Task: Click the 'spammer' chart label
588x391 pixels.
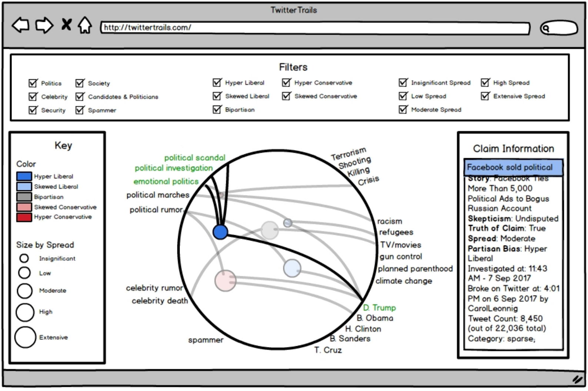Action: 206,340
